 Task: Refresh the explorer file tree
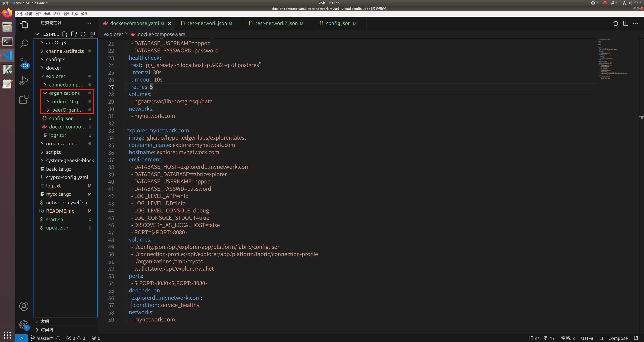tap(83, 34)
